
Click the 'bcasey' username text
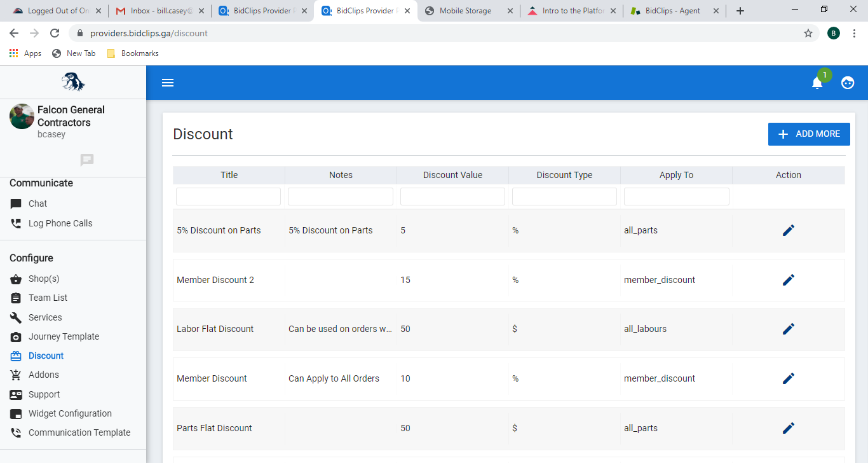pos(51,134)
